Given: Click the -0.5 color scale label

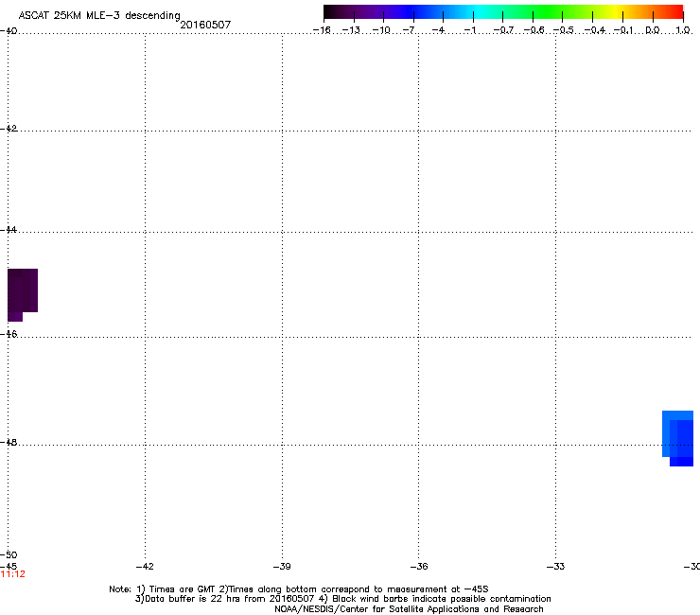Looking at the screenshot, I should point(564,30).
